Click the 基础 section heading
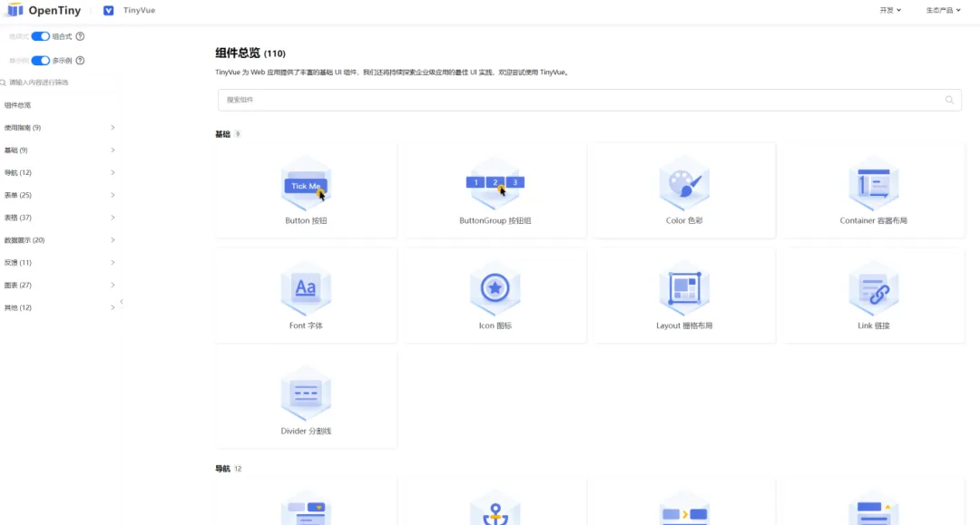Screen dimensions: 980x525 [x=222, y=134]
